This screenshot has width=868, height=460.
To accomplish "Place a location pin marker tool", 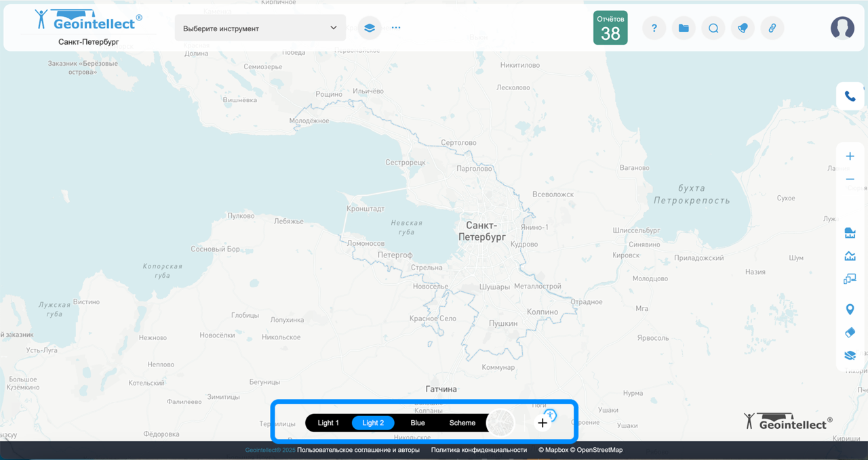I will (850, 310).
